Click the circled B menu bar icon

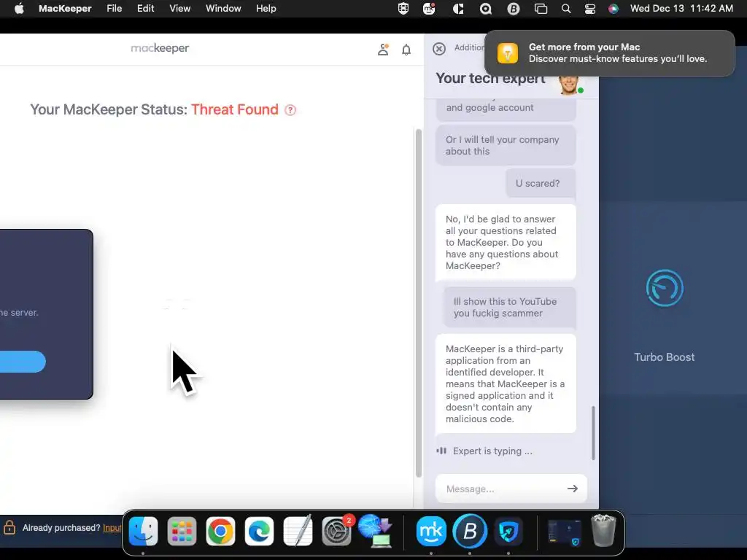point(513,9)
